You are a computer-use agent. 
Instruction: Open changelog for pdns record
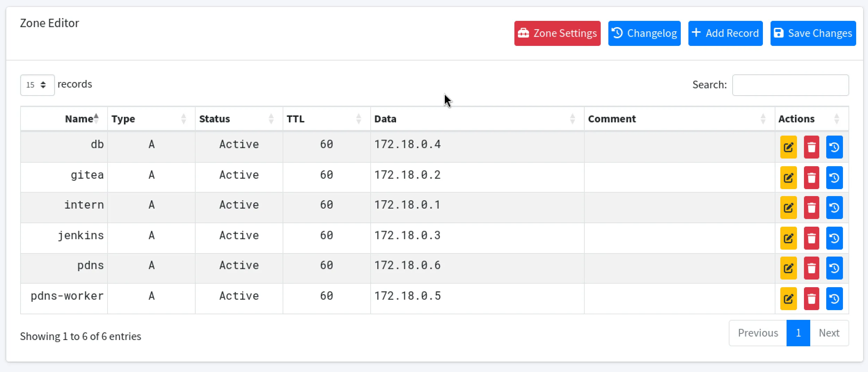click(834, 268)
